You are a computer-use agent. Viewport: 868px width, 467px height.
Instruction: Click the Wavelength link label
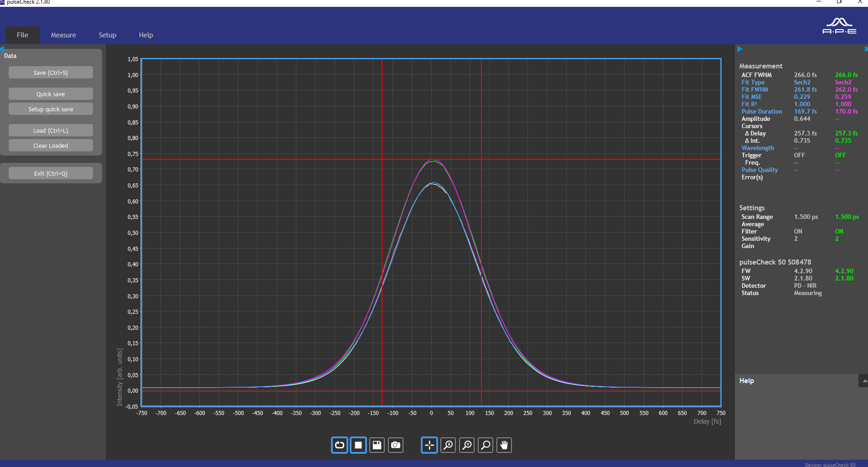pos(757,148)
